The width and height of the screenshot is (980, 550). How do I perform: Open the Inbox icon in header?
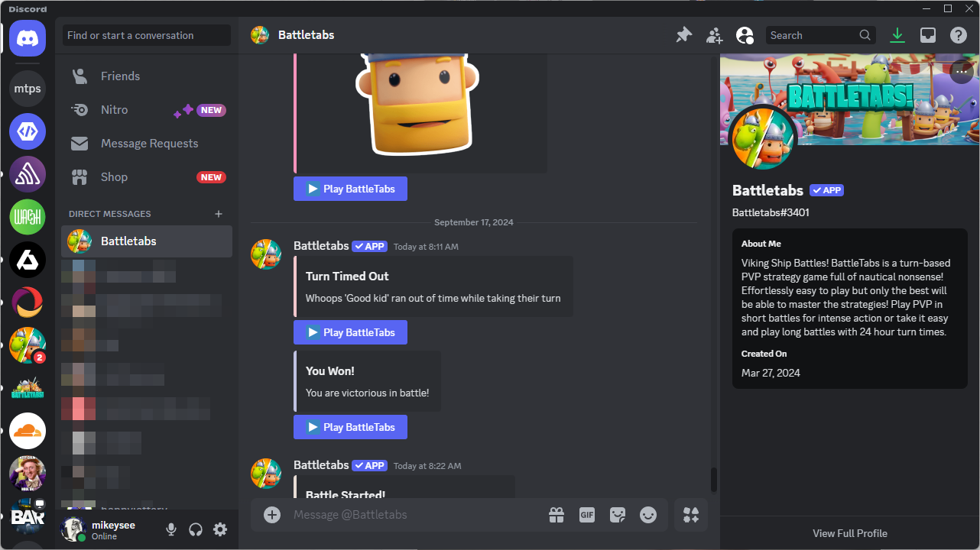pos(927,35)
